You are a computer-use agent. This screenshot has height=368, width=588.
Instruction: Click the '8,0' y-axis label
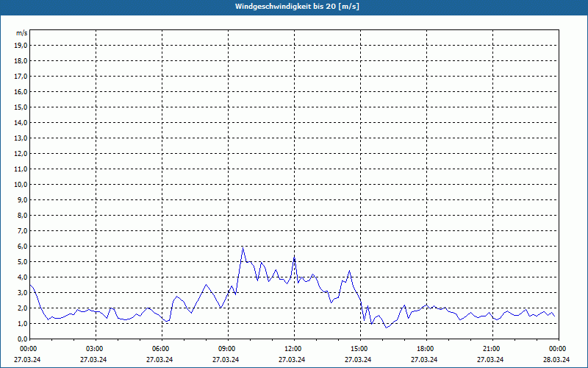pos(22,215)
